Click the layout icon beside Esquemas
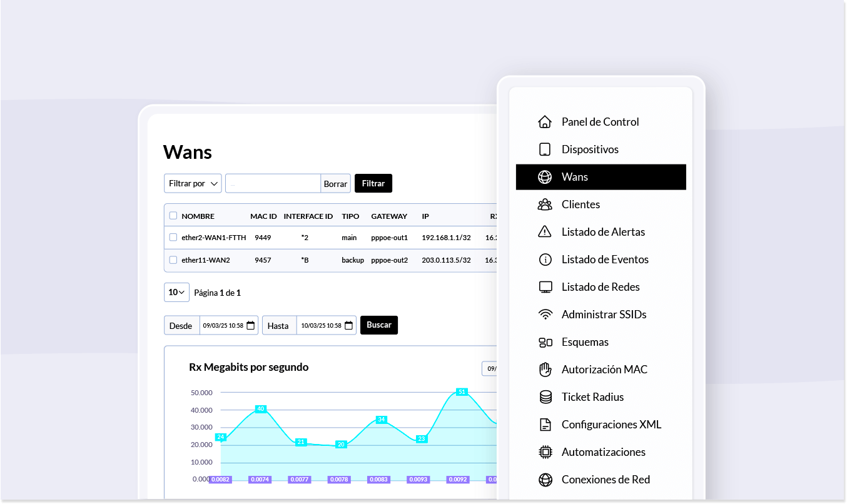Screen dimensions: 847x504 point(545,342)
